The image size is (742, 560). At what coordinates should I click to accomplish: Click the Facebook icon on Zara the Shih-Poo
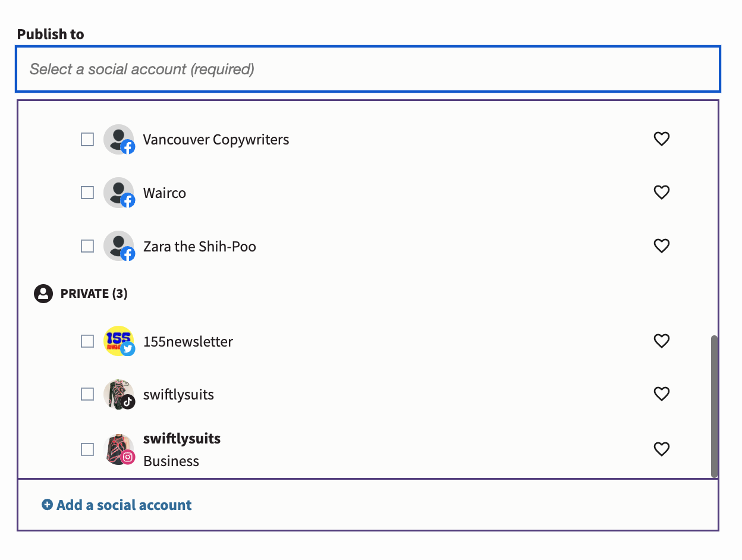[x=127, y=254]
